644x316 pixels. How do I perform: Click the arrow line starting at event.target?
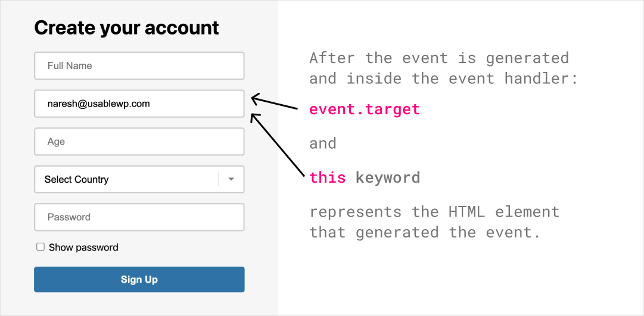[x=274, y=101]
